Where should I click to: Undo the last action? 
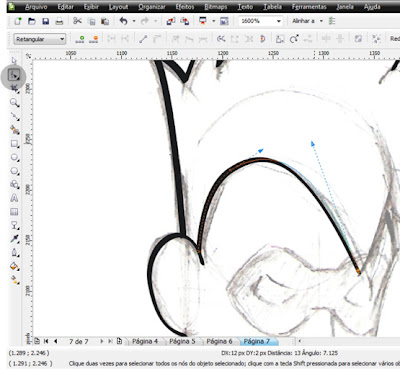click(x=123, y=21)
